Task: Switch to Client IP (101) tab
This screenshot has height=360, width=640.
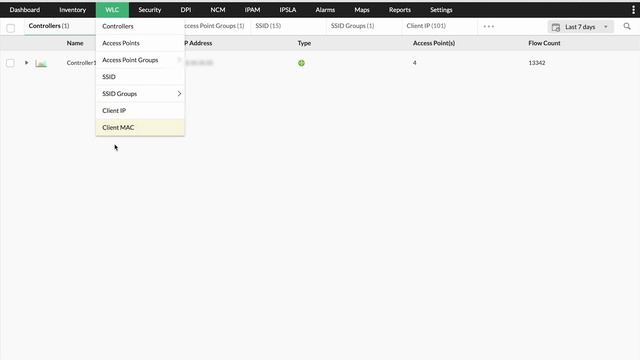Action: click(x=426, y=26)
